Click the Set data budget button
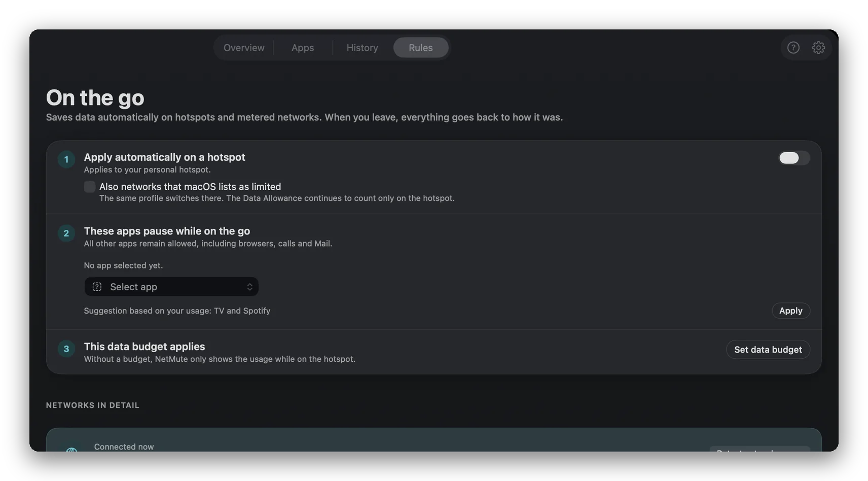 point(768,350)
